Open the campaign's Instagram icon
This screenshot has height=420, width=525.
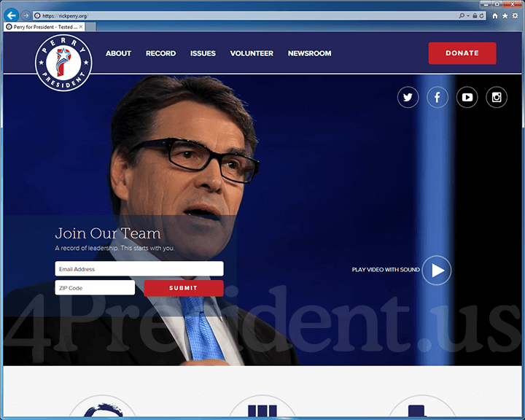[497, 97]
